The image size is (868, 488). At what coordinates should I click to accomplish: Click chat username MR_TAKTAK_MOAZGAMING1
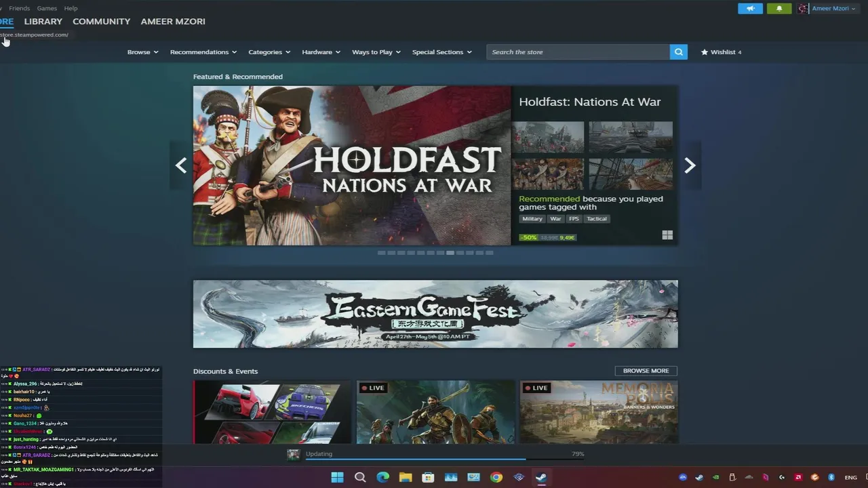(x=43, y=469)
